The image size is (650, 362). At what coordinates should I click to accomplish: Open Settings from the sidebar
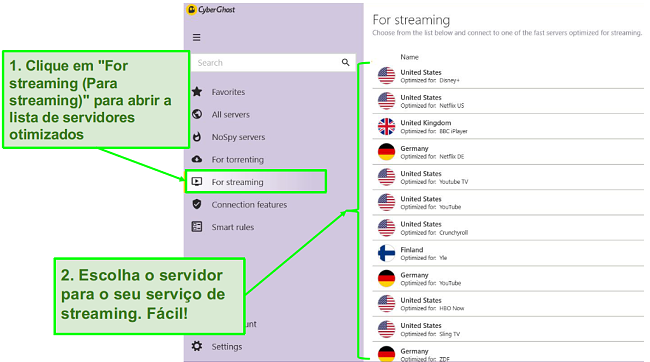[x=227, y=346]
